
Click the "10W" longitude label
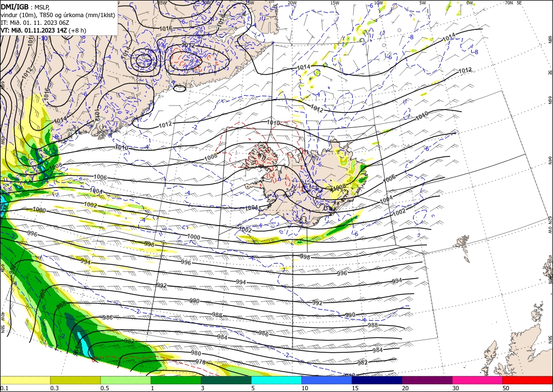click(378, 3)
